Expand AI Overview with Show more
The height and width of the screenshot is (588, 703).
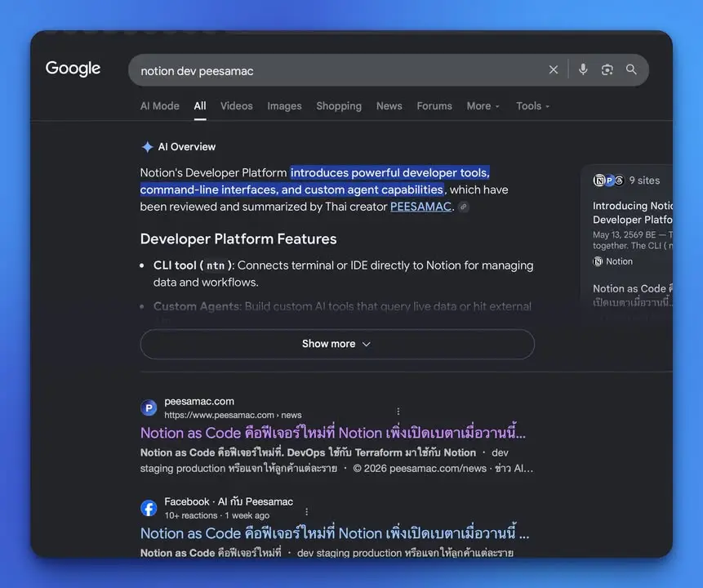coord(337,344)
